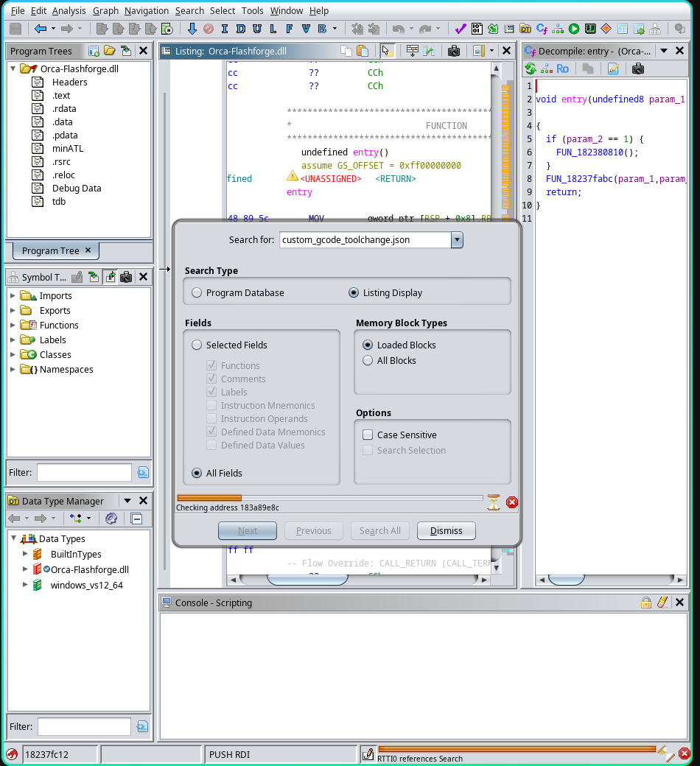Select the Program Database radio button
700x766 pixels.
coord(197,292)
